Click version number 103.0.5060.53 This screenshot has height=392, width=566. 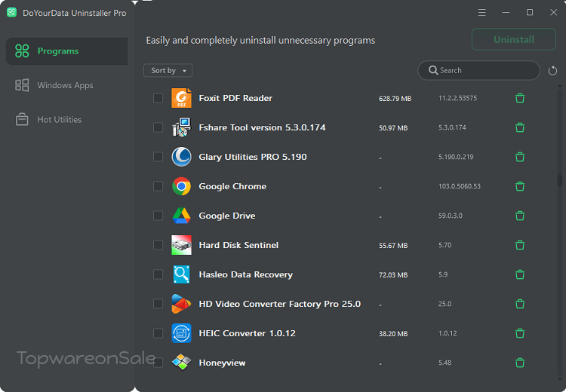[460, 186]
